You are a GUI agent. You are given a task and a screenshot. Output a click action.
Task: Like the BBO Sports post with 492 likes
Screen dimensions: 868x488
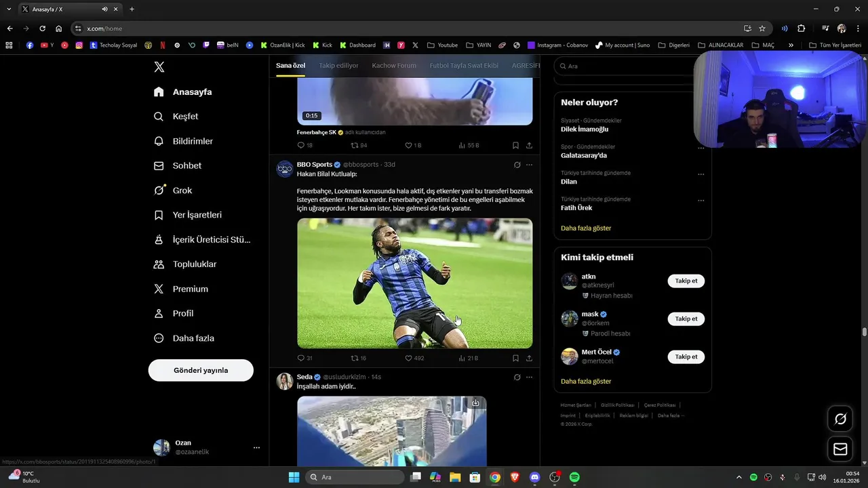(414, 358)
